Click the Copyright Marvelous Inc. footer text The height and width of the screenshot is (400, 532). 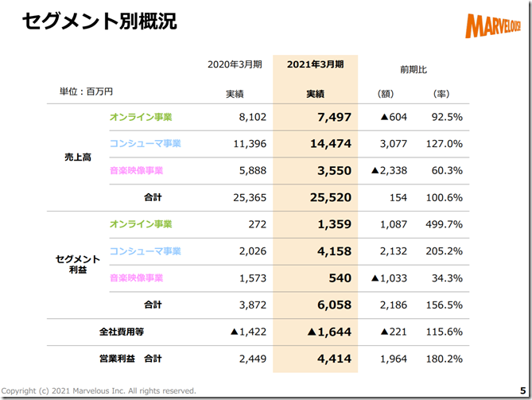point(99,390)
